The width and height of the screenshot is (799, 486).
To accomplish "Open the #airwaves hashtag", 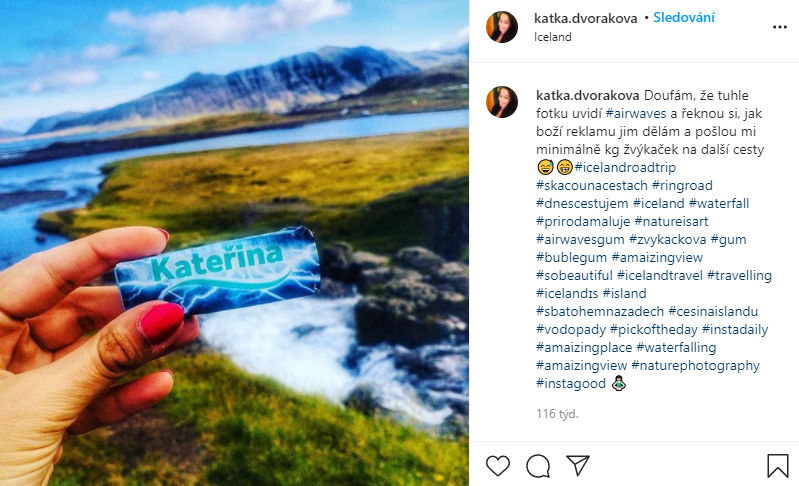I will point(636,114).
